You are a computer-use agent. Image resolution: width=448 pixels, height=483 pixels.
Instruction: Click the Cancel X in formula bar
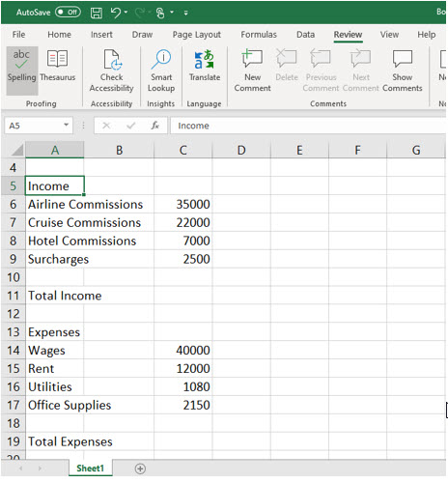[106, 126]
